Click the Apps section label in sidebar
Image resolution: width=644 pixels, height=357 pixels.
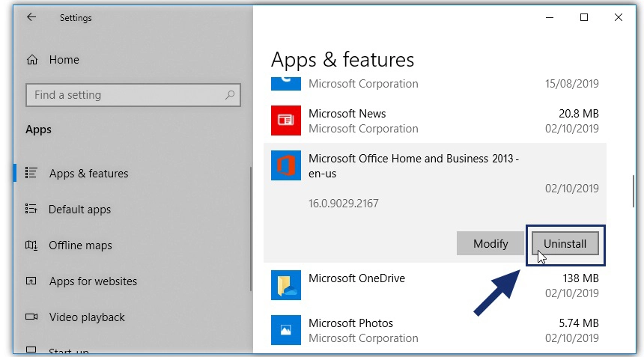pyautogui.click(x=39, y=129)
